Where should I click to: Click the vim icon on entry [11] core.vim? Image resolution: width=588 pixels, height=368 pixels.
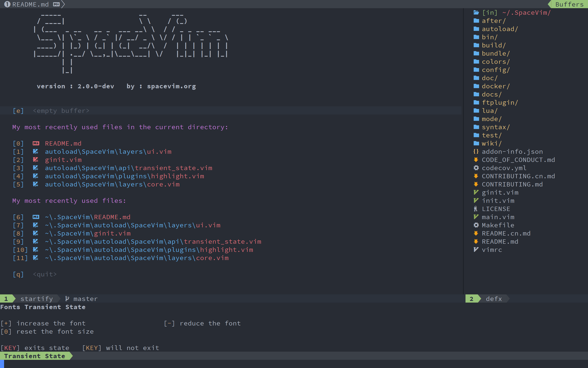tap(36, 258)
